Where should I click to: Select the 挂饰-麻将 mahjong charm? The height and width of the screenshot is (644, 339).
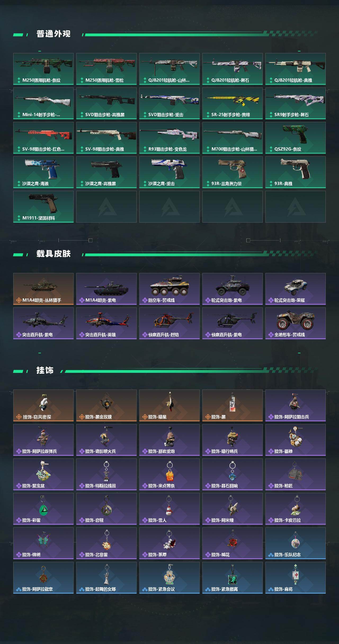point(296,578)
